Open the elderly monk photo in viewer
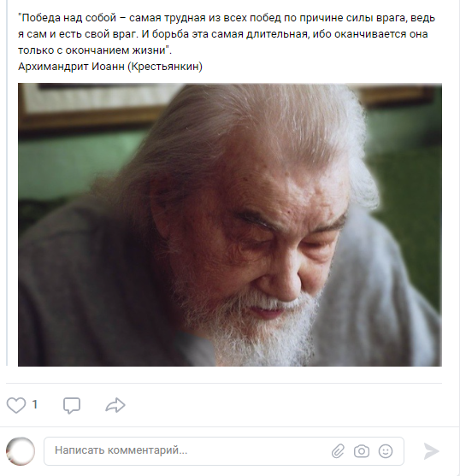The image size is (460, 476). point(230,225)
